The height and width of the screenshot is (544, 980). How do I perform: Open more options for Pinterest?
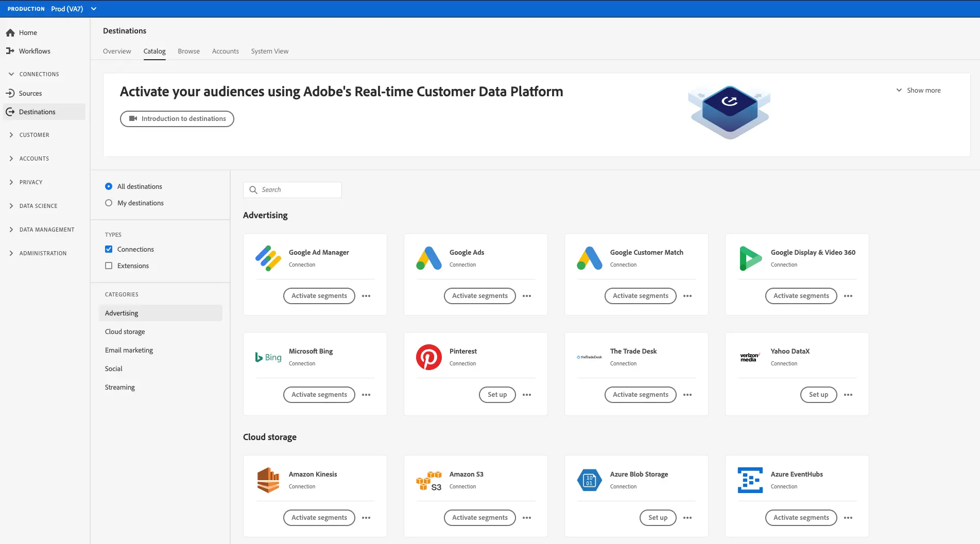click(x=527, y=395)
